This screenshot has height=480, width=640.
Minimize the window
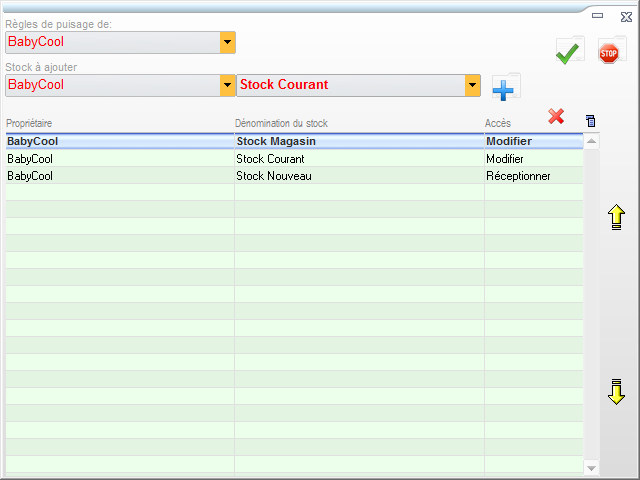598,16
